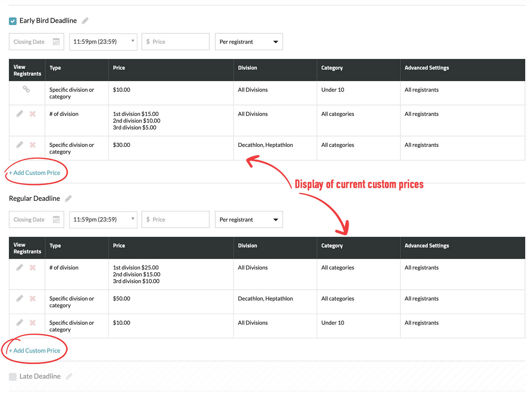Screen dimensions: 532x396
Task: Uncheck the Early Bird Deadline checkbox
Action: coord(13,21)
